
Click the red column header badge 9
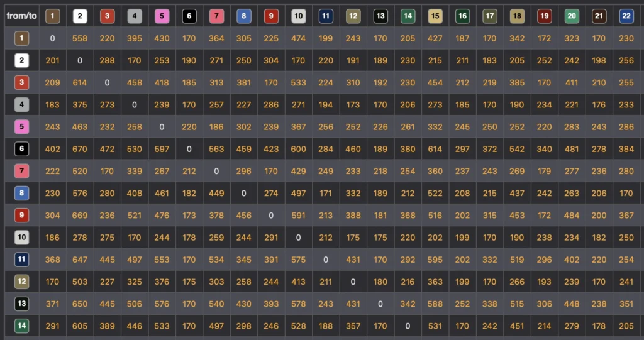tap(271, 16)
